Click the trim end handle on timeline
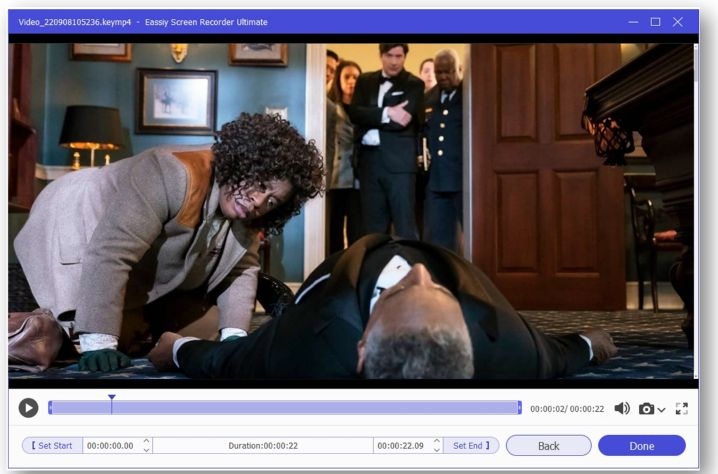Viewport: 718px width, 474px height. pos(520,407)
